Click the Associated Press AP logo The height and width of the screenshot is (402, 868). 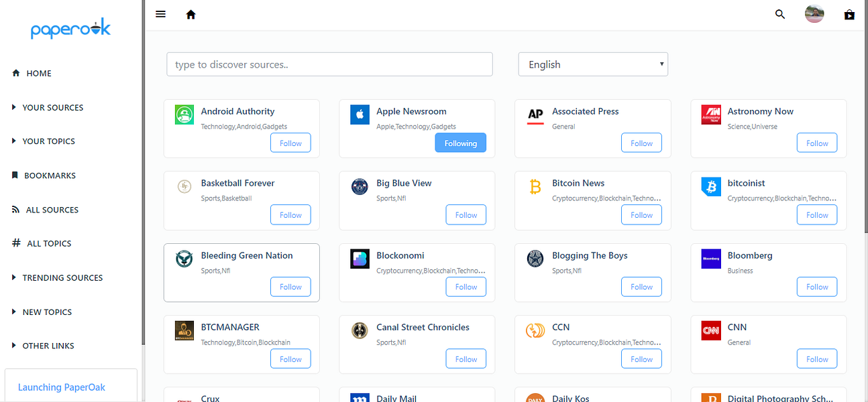tap(535, 115)
